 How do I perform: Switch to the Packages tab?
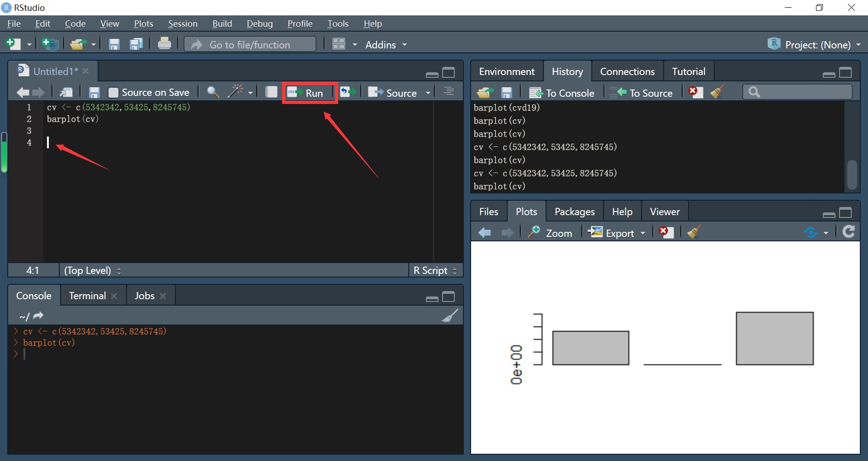click(x=574, y=211)
